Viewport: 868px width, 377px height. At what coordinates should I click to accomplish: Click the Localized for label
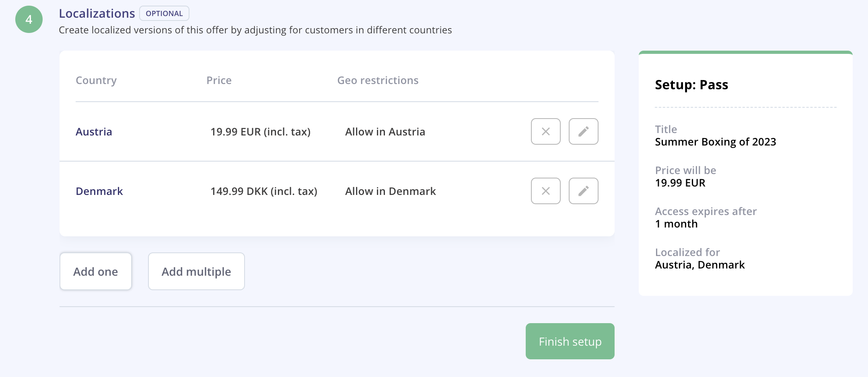pos(687,252)
